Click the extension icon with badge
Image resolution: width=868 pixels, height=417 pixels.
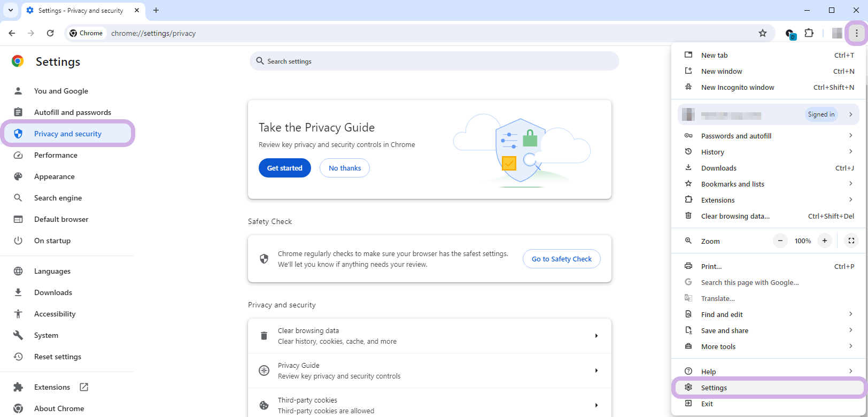click(x=790, y=34)
